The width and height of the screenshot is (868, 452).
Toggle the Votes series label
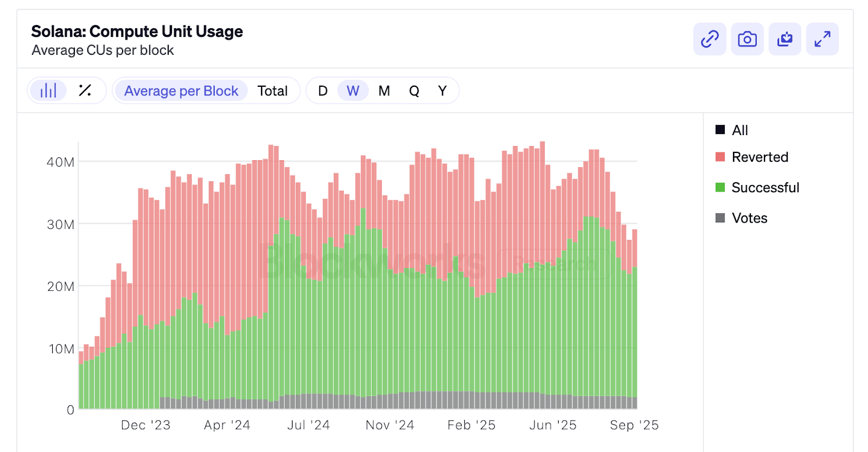click(750, 218)
